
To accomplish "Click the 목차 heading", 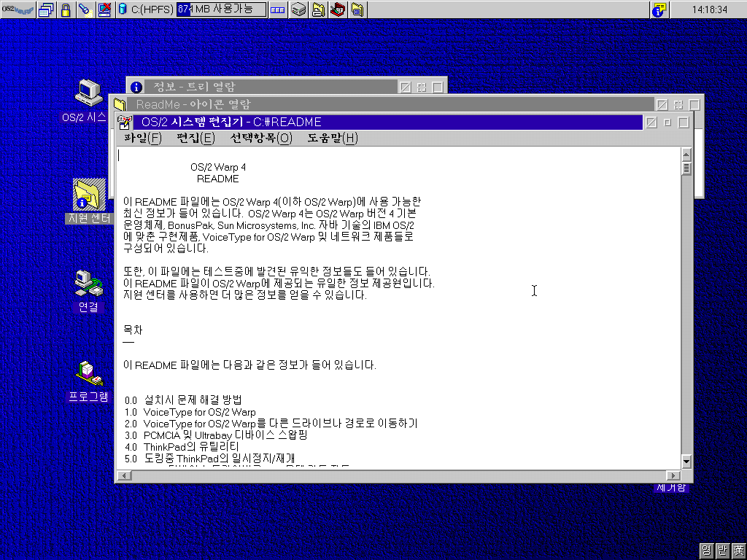I will tap(133, 330).
